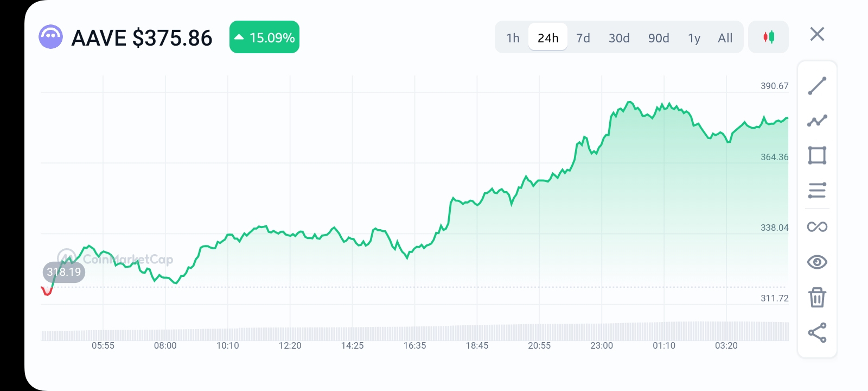Image resolution: width=868 pixels, height=391 pixels.
Task: Tap the AAVE coin logo
Action: [x=50, y=37]
